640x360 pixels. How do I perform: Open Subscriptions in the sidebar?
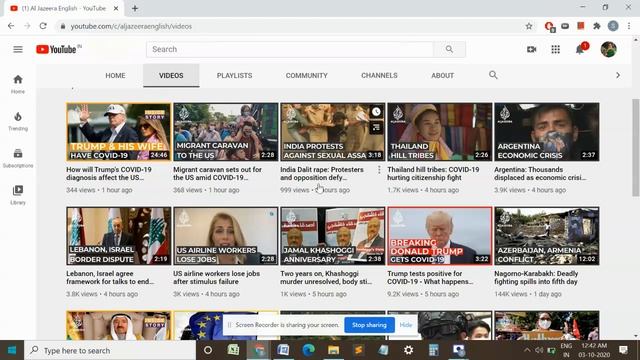[18, 158]
